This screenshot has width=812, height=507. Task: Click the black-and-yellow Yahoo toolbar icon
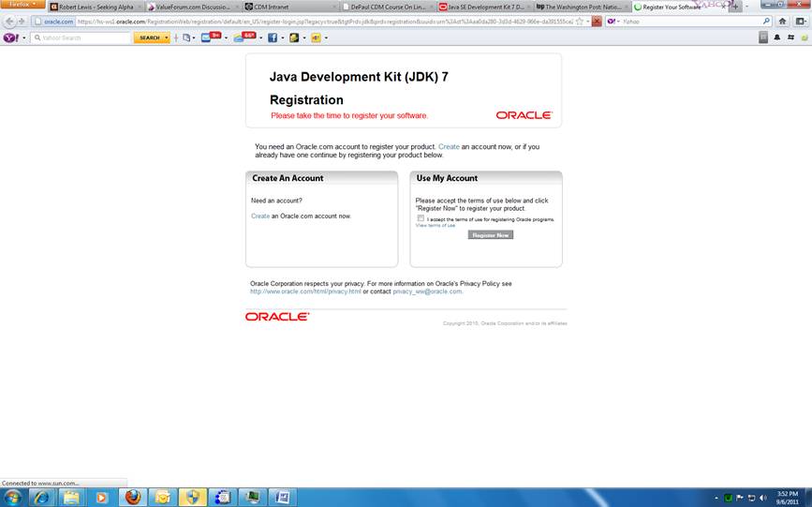tap(294, 37)
